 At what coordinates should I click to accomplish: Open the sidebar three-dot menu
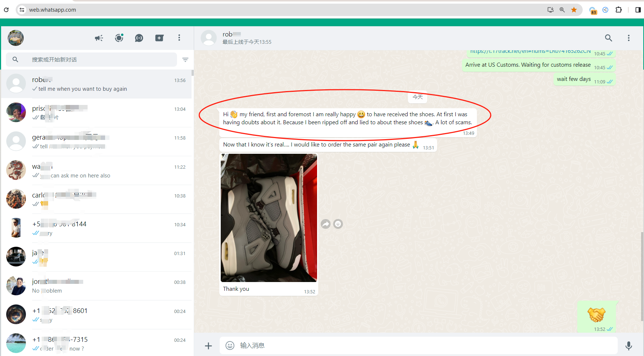179,38
